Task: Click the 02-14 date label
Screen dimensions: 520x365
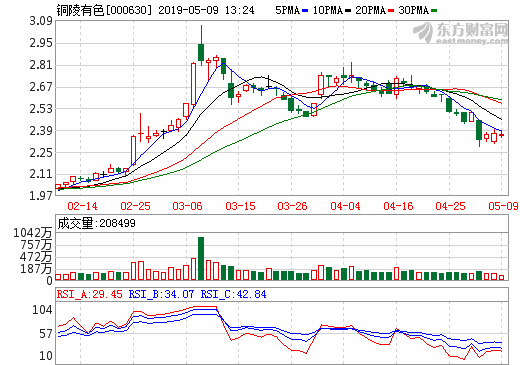Action: pos(82,206)
